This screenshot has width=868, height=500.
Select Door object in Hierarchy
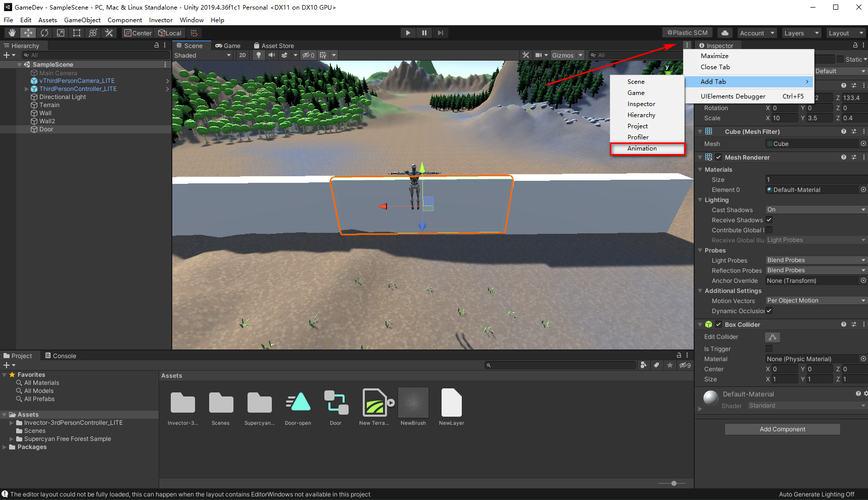(x=46, y=129)
